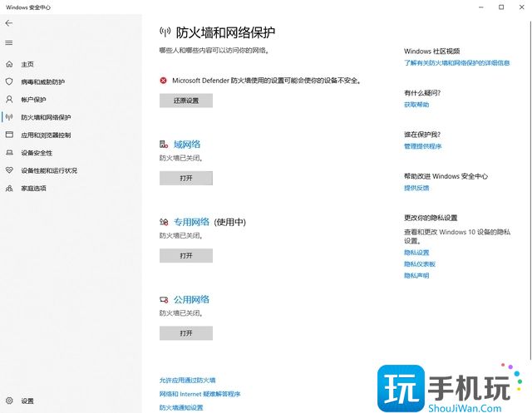Click the back arrow icon
532x413 pixels.
9,23
